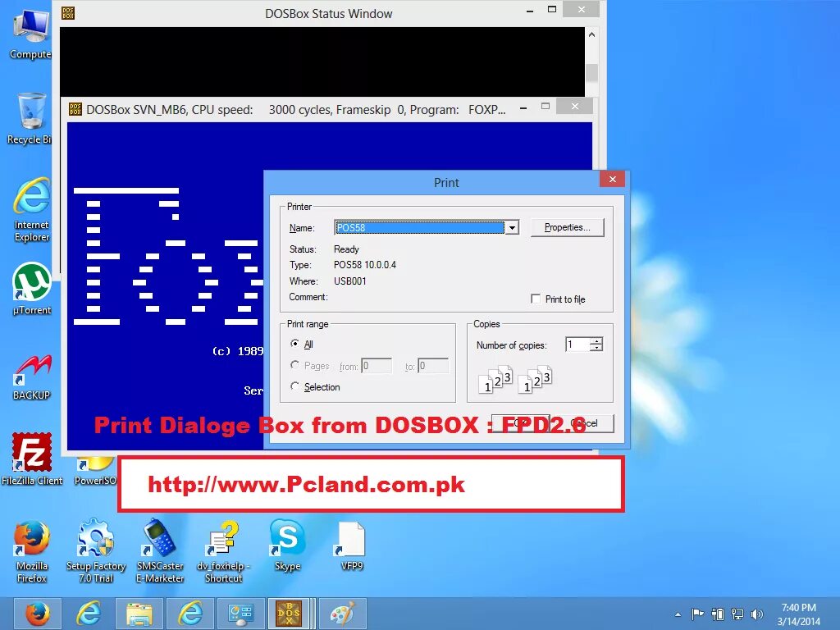The height and width of the screenshot is (630, 840).
Task: Open the network tray icon
Action: [x=737, y=614]
